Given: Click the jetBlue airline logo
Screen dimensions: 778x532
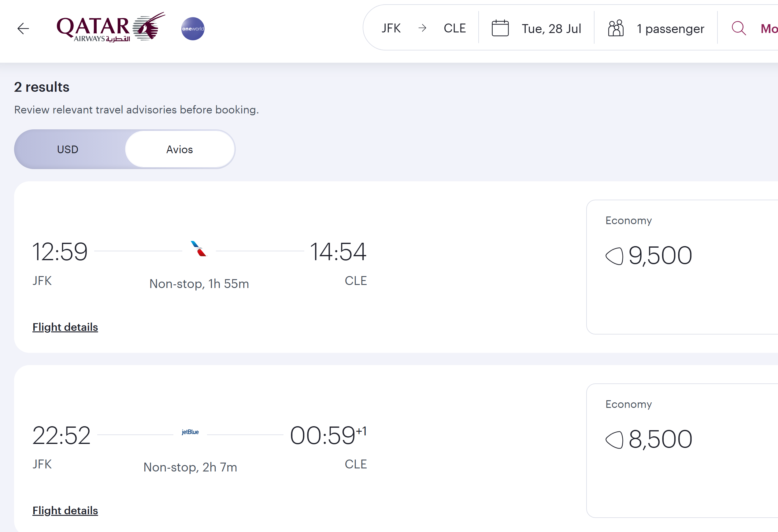Looking at the screenshot, I should [x=190, y=432].
